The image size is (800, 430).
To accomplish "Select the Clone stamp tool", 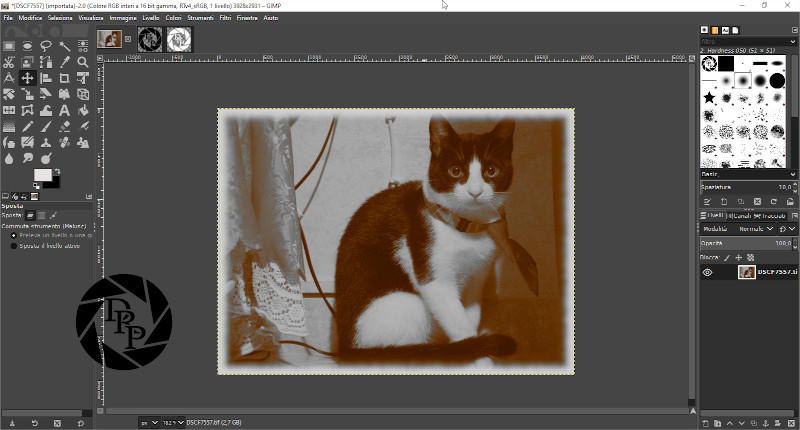I will click(46, 143).
